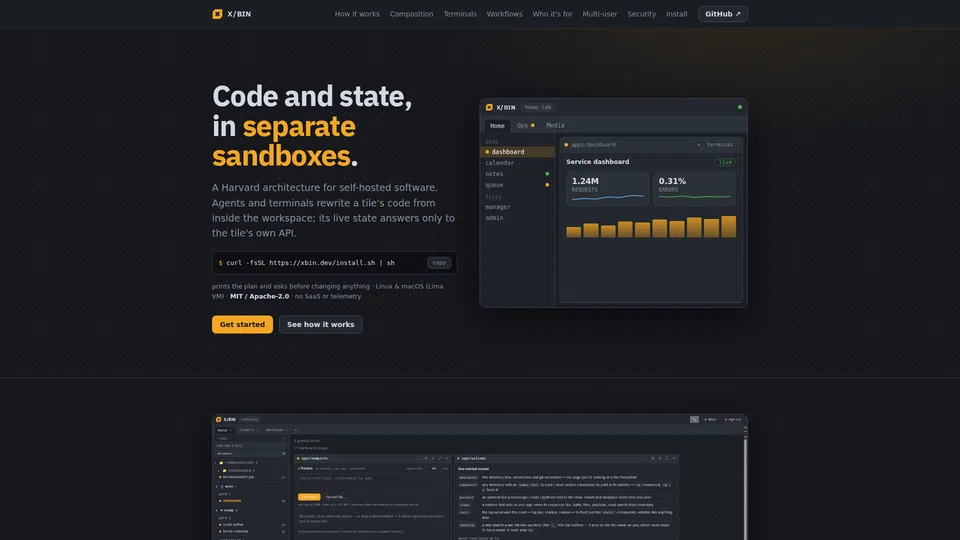Click the orange status dot beside queue
960x540 pixels.
(547, 185)
